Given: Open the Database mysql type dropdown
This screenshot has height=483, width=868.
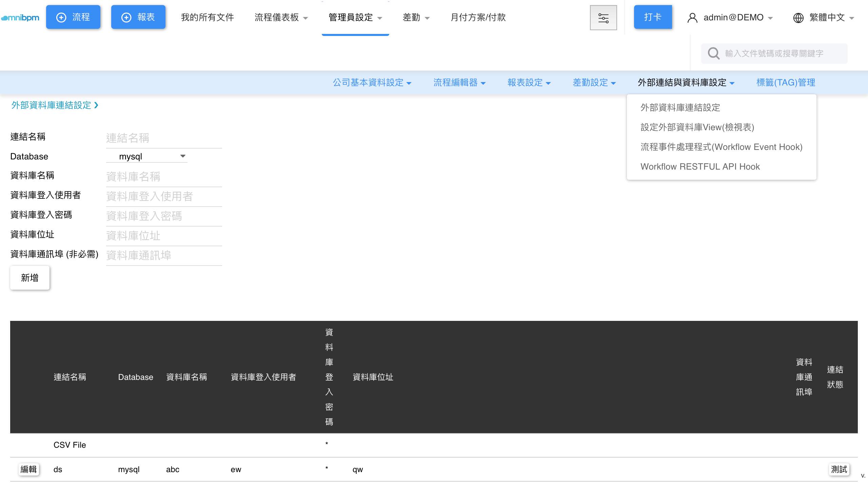Looking at the screenshot, I should (x=147, y=156).
